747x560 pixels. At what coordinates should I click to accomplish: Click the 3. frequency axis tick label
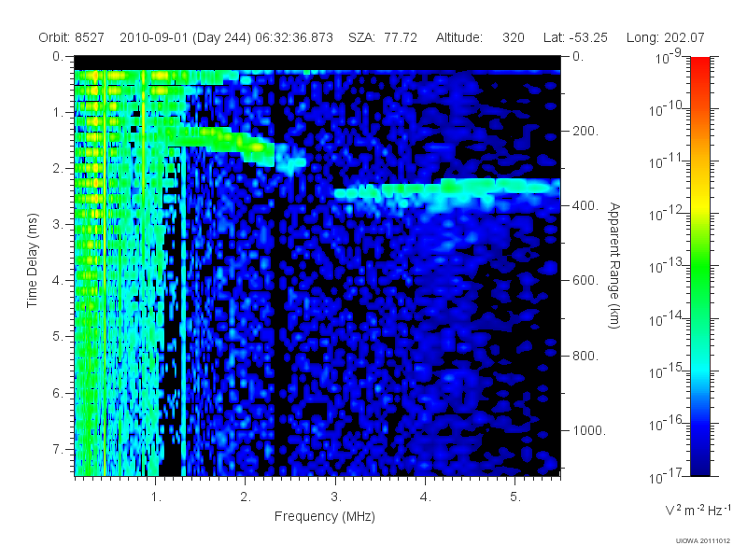point(336,497)
